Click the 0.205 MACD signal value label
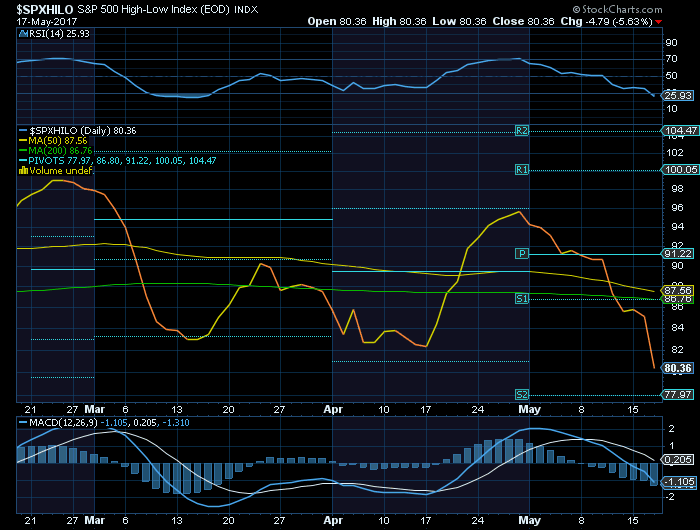 [x=678, y=459]
